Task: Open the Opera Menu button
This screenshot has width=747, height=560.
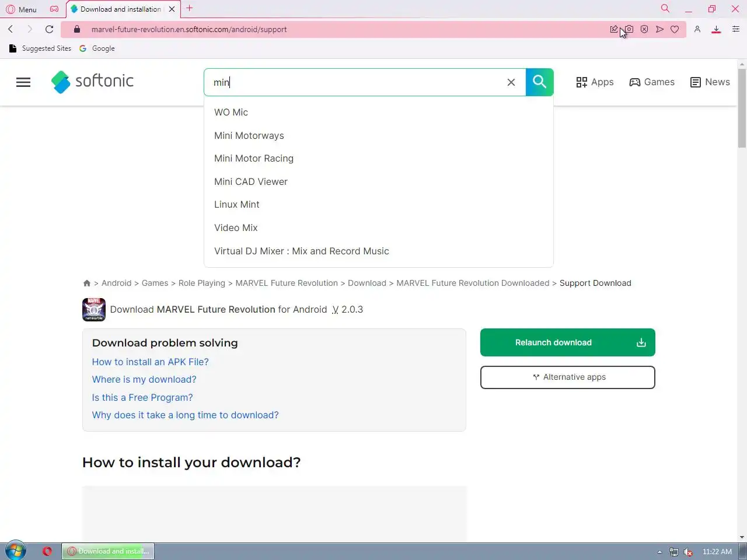Action: coord(21,9)
